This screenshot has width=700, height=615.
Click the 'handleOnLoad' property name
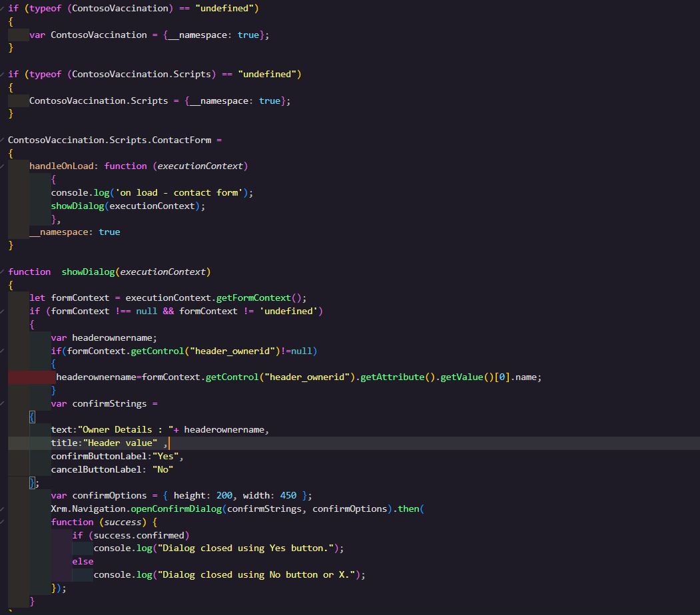[61, 166]
